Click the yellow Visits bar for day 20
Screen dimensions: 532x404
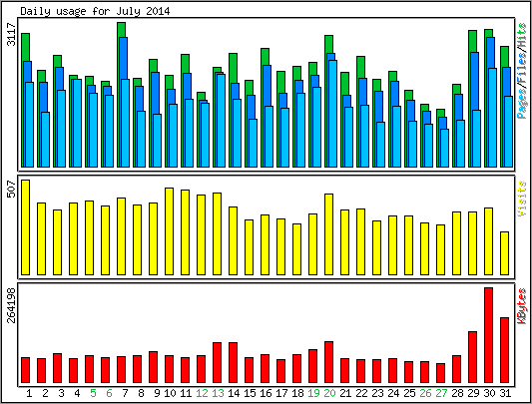[x=328, y=234]
